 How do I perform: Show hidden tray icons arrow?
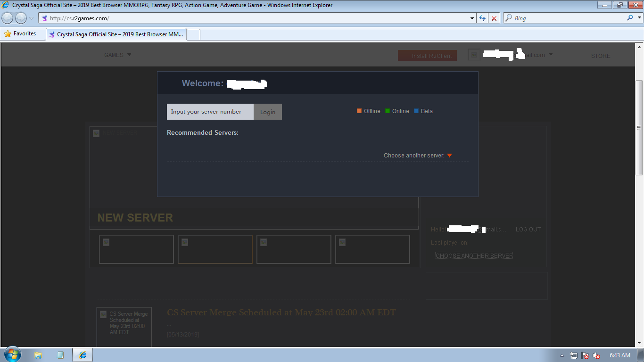(562, 355)
